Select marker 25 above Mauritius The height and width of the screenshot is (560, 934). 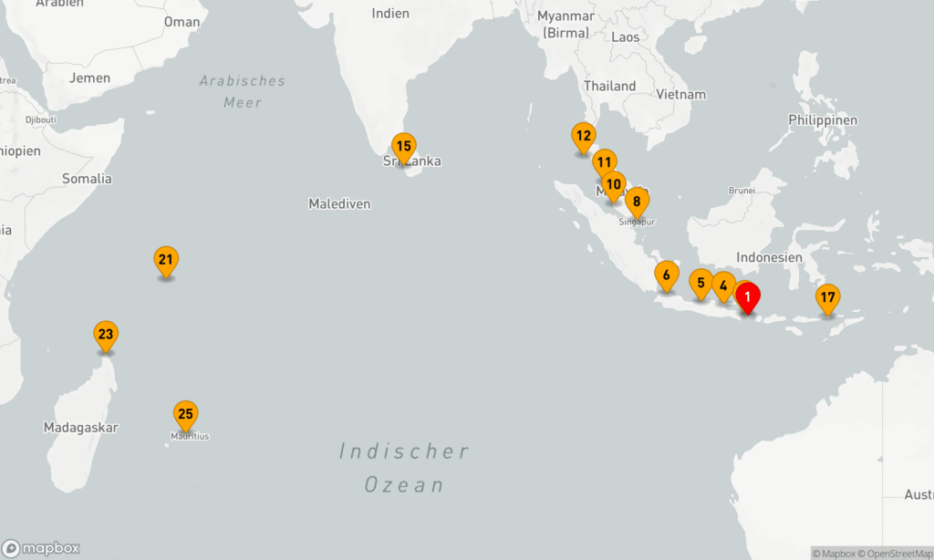(186, 415)
